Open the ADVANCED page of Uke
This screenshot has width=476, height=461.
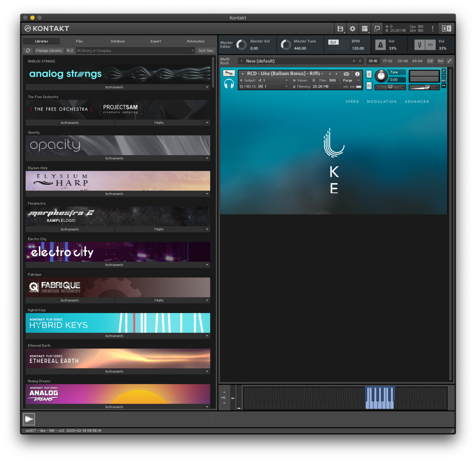click(x=417, y=102)
